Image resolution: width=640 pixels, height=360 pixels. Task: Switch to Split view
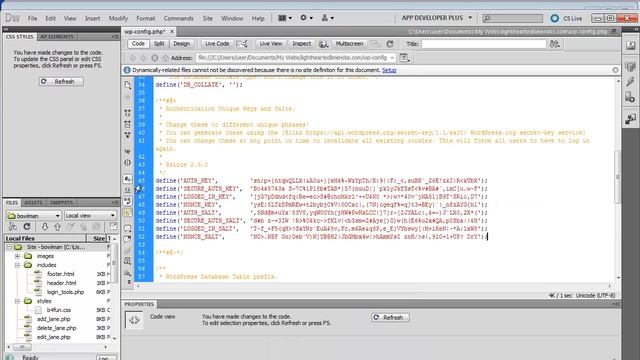pos(159,44)
